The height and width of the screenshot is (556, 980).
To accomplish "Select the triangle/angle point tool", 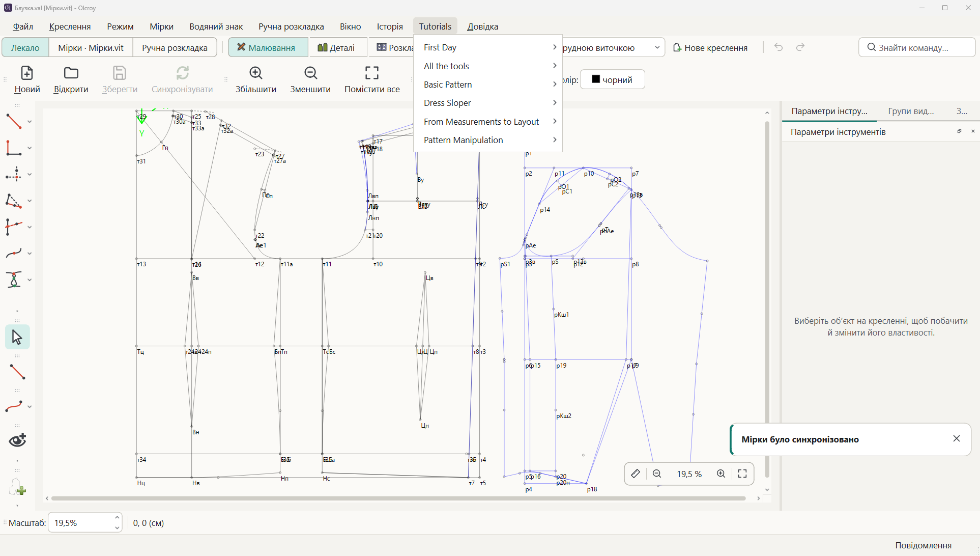I will tap(14, 201).
